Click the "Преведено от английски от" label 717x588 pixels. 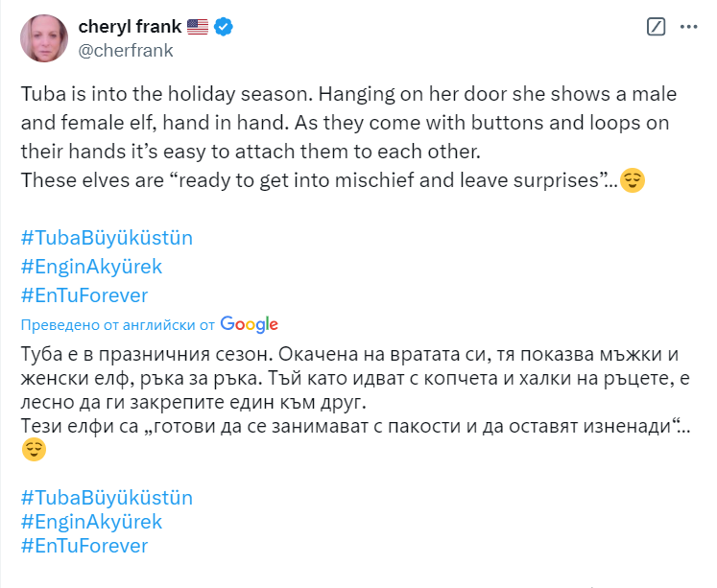(x=117, y=324)
